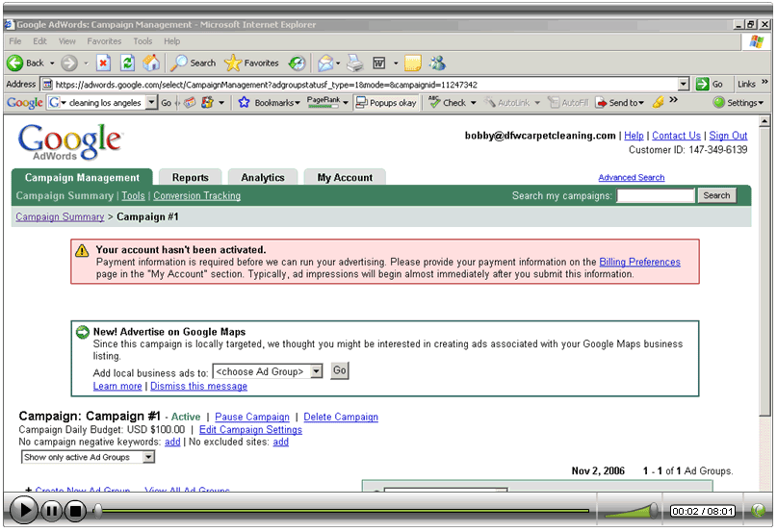777x532 pixels.
Task: Click Dismiss this message link
Action: [x=198, y=387]
